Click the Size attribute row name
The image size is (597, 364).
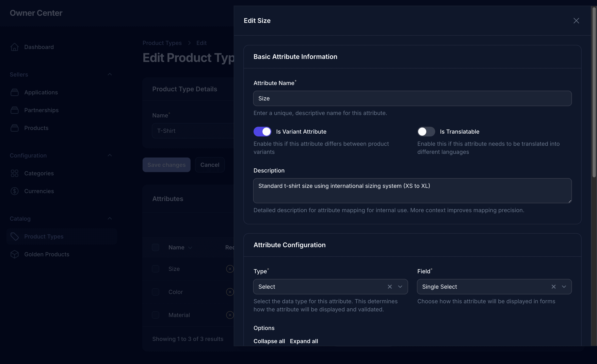pos(174,269)
